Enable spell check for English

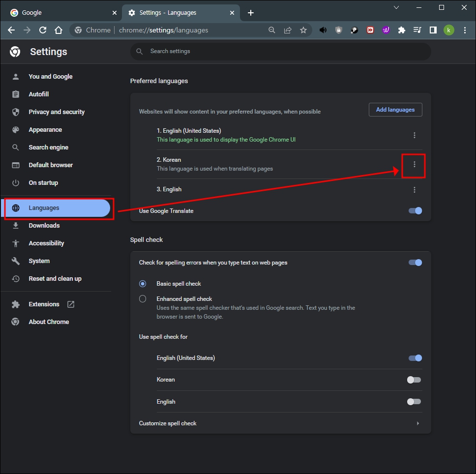(x=414, y=401)
